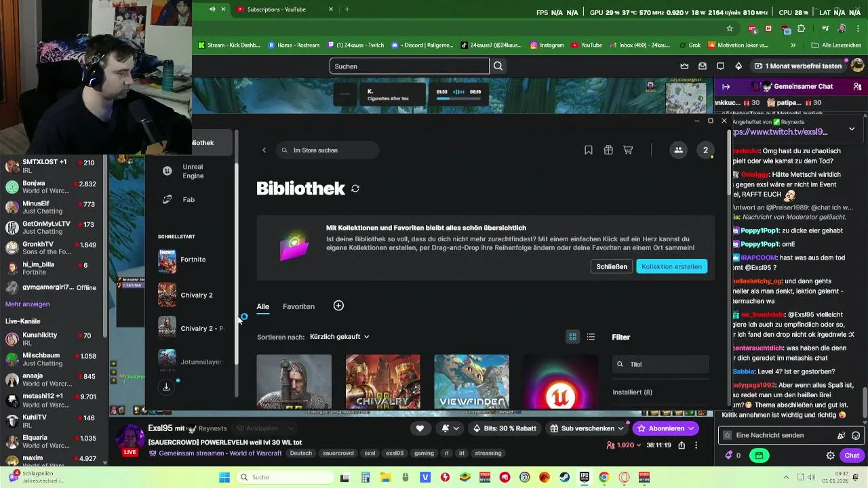The image size is (868, 488).
Task: Open metashi12 channel in sidebar
Action: pyautogui.click(x=54, y=400)
